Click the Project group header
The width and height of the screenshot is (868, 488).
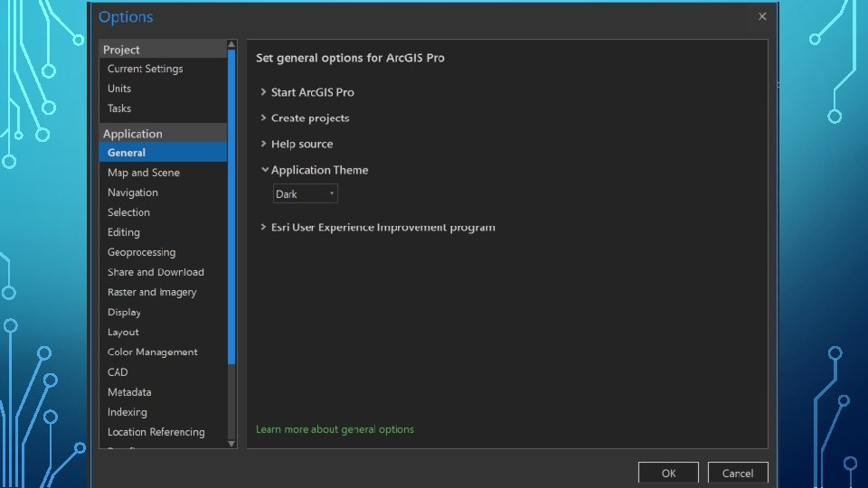coord(163,49)
